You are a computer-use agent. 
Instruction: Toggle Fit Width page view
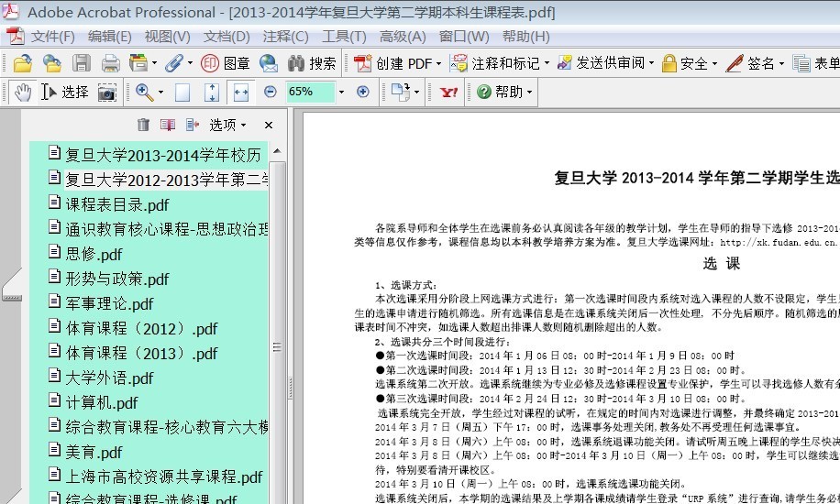240,92
